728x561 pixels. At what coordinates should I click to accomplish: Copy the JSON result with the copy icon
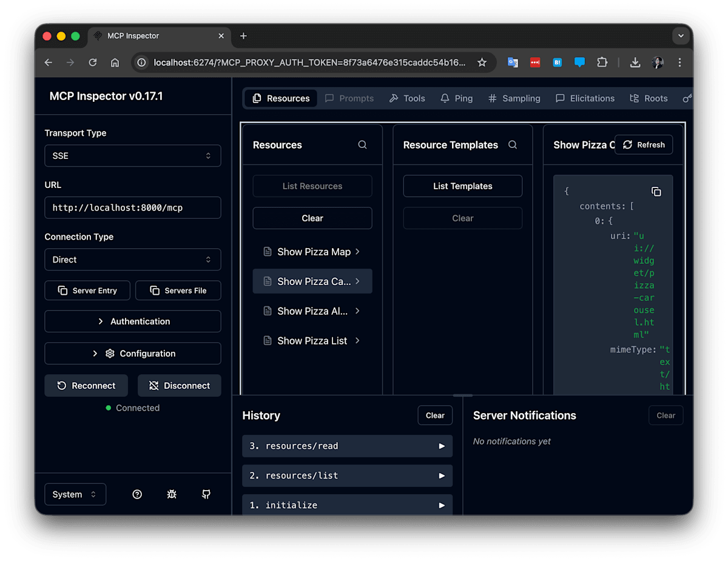tap(656, 192)
